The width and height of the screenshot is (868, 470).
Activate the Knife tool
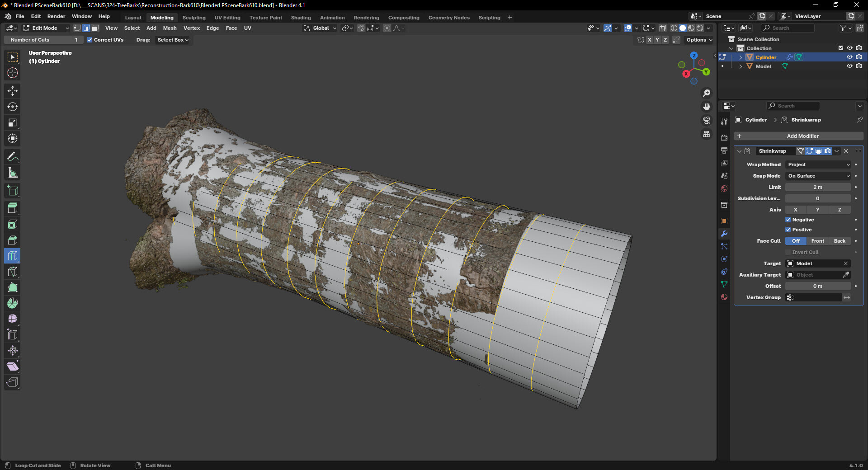click(12, 272)
